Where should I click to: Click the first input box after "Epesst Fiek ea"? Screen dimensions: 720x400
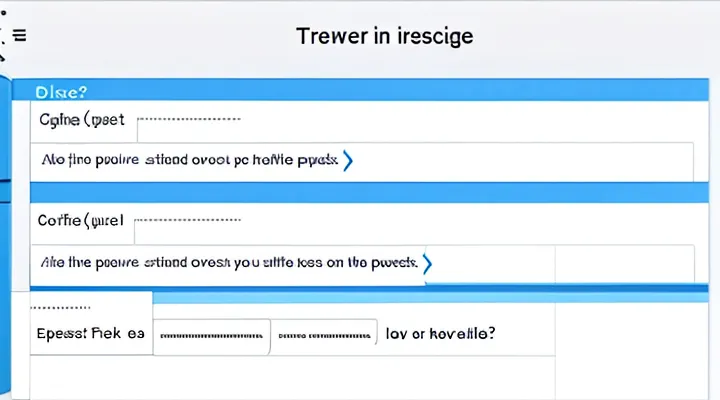[212, 336]
